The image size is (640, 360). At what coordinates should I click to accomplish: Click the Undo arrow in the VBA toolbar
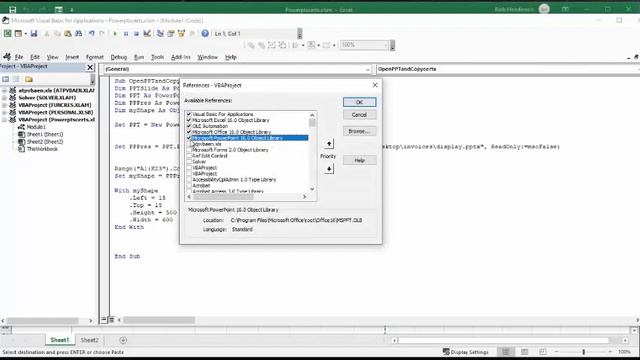point(92,33)
